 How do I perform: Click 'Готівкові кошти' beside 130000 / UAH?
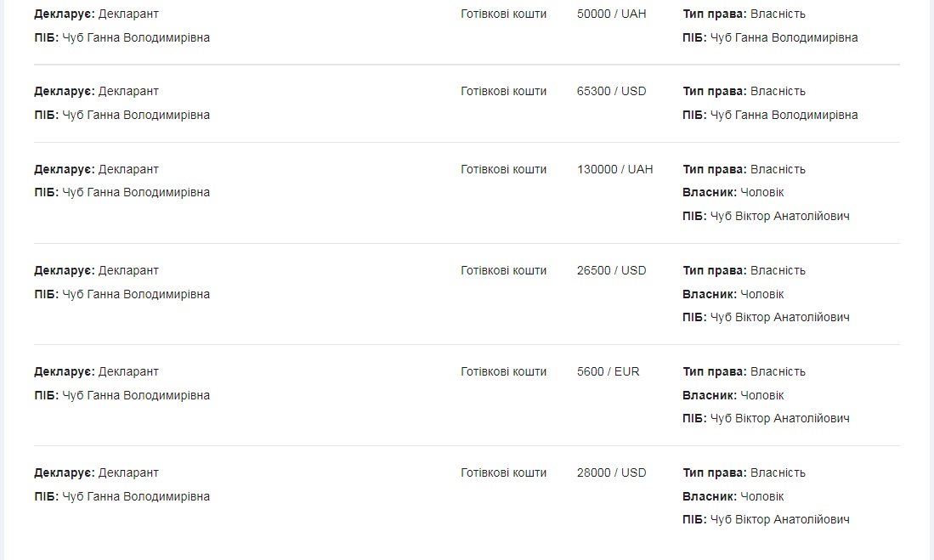point(503,170)
